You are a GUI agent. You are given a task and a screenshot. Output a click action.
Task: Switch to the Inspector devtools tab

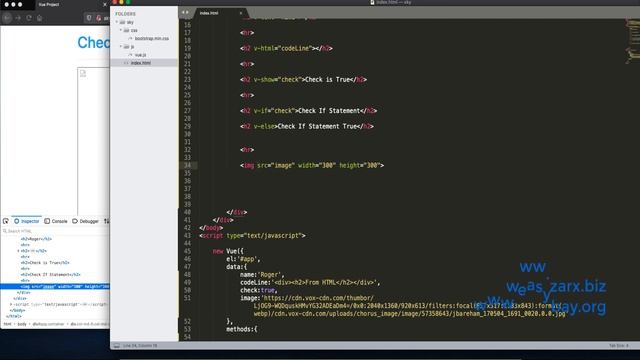27,221
